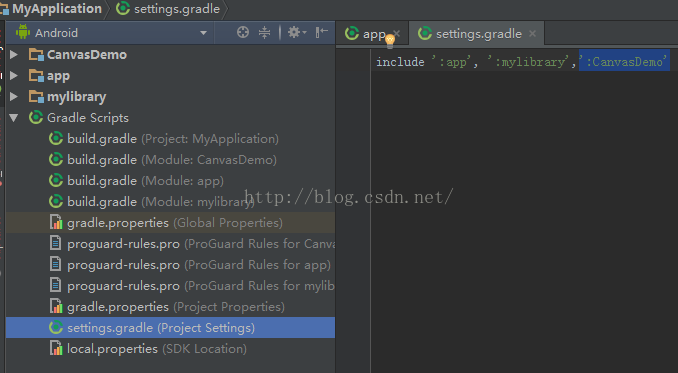Click the ':app' string in editor
The image size is (678, 373).
coord(451,62)
